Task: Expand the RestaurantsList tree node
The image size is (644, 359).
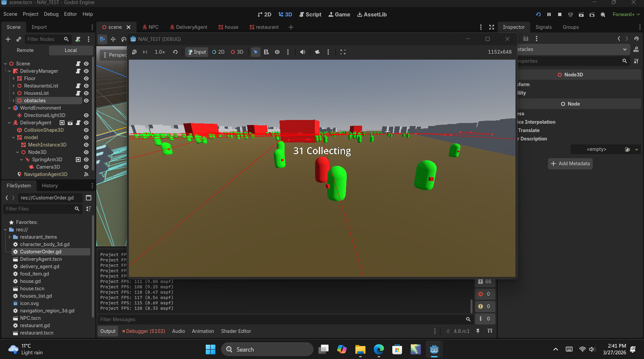Action: coord(13,86)
